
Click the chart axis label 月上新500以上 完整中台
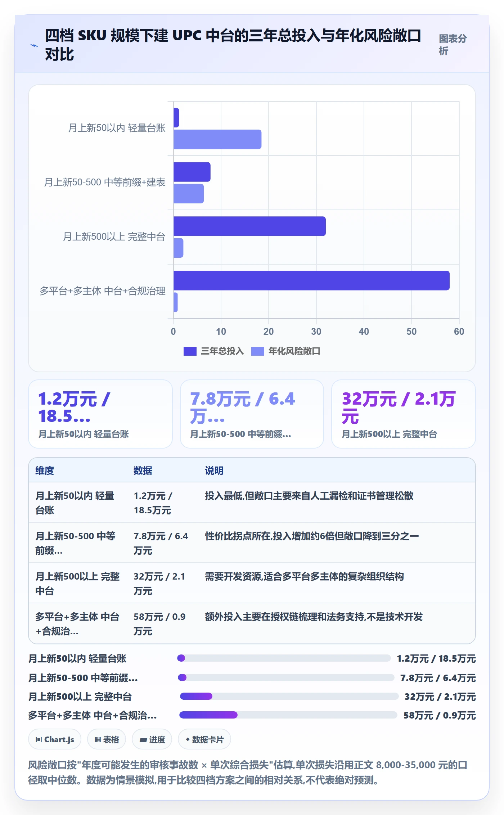[114, 237]
